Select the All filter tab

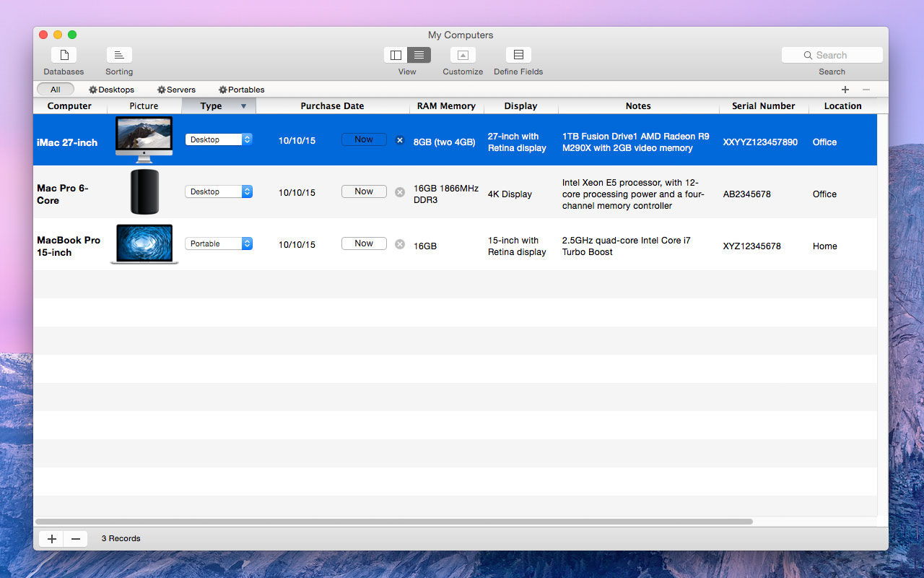pyautogui.click(x=56, y=90)
